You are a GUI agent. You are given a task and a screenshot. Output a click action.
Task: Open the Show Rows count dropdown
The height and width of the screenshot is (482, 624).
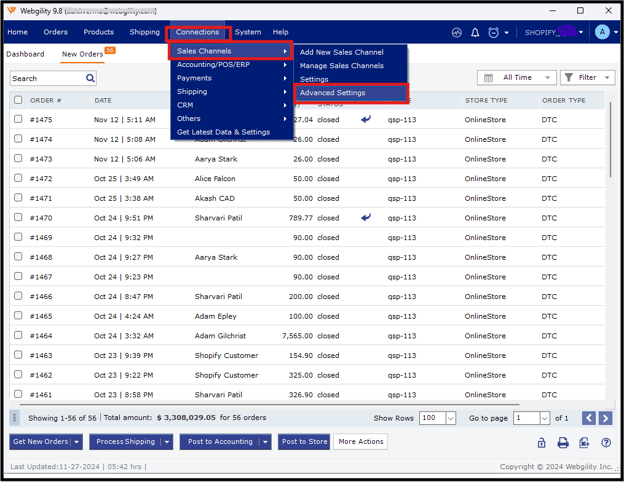click(x=450, y=418)
